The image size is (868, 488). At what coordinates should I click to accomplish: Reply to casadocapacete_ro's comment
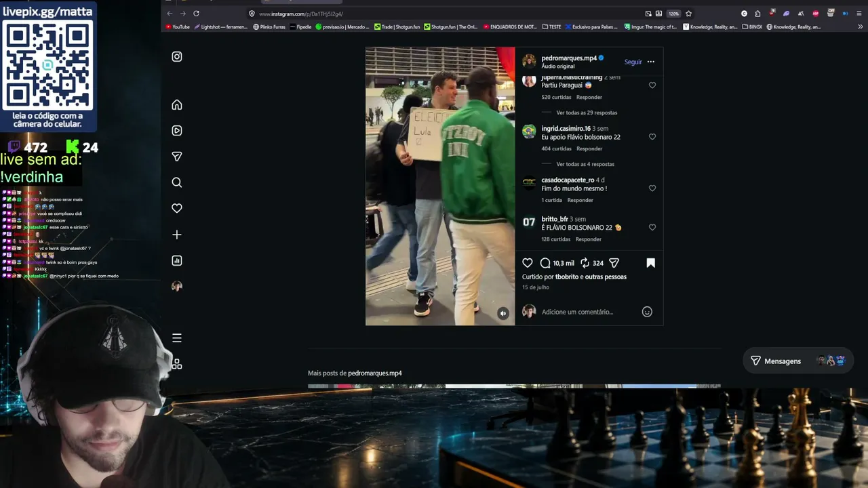click(580, 200)
